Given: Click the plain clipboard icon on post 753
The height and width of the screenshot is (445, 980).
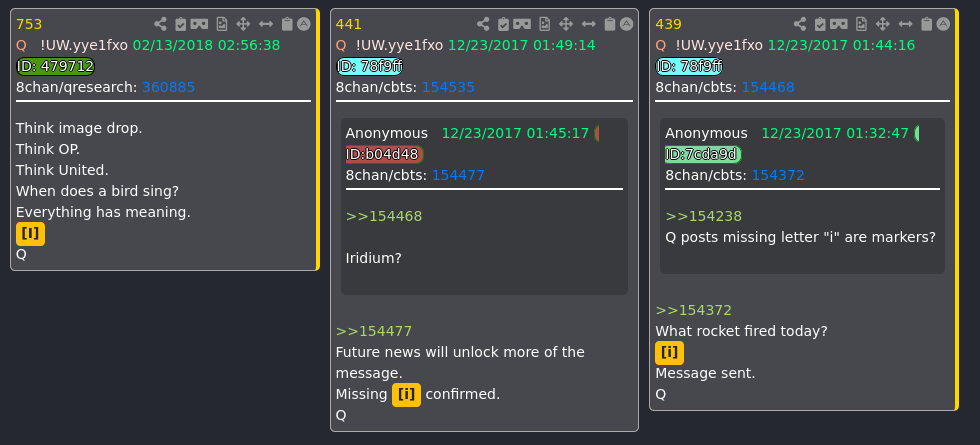Looking at the screenshot, I should [x=287, y=24].
